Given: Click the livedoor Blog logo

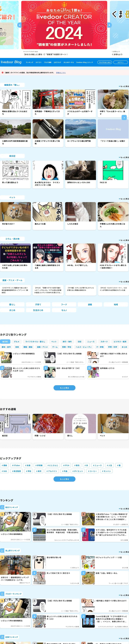Looking at the screenshot, I should pyautogui.click(x=11, y=62).
